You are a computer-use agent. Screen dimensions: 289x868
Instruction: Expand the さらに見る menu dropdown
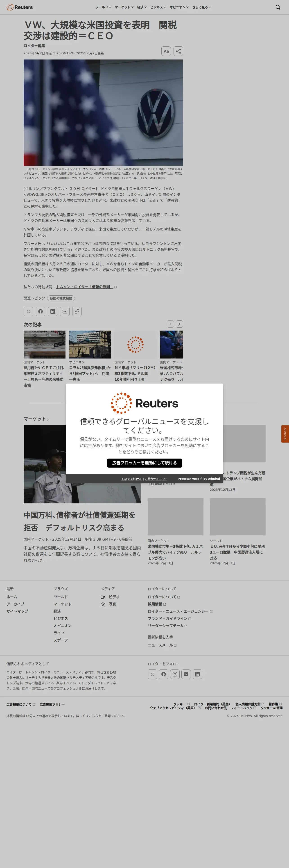point(201,7)
